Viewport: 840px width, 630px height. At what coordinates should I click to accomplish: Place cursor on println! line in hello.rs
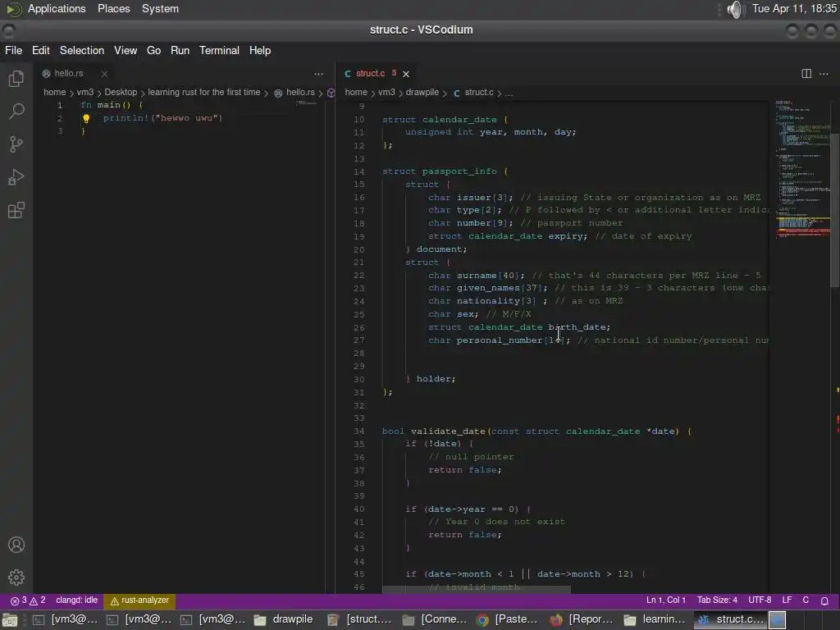[162, 118]
